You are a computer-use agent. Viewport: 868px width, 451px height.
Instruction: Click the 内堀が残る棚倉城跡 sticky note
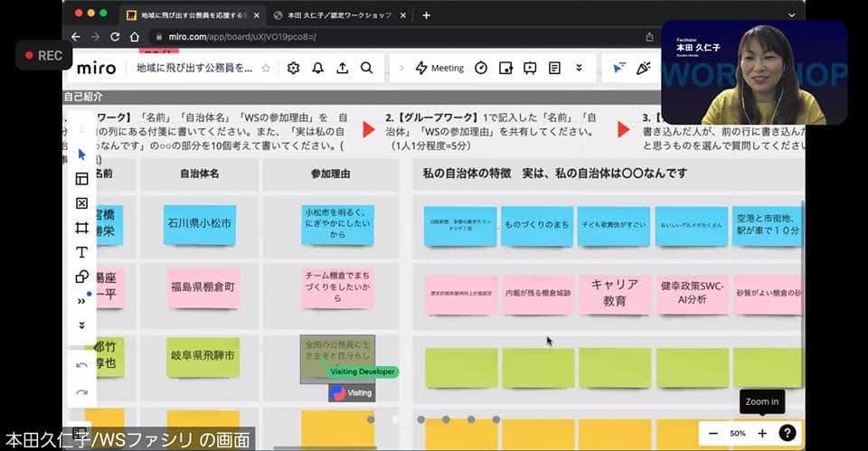(538, 294)
